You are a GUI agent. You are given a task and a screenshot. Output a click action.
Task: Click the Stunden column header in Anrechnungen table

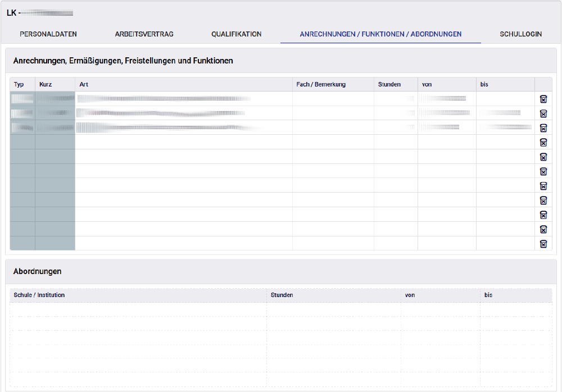click(x=389, y=84)
